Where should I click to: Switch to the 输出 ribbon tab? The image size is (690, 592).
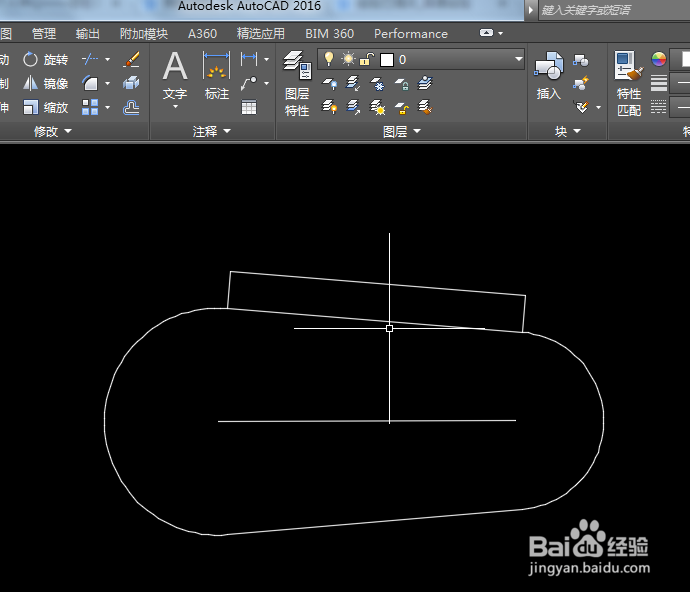click(x=88, y=34)
